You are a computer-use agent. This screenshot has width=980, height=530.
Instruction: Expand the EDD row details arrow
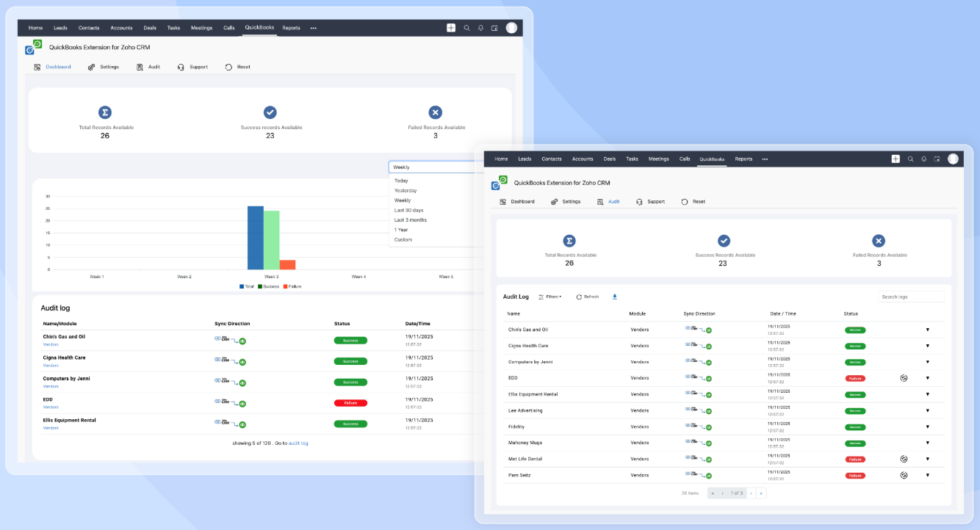click(927, 378)
